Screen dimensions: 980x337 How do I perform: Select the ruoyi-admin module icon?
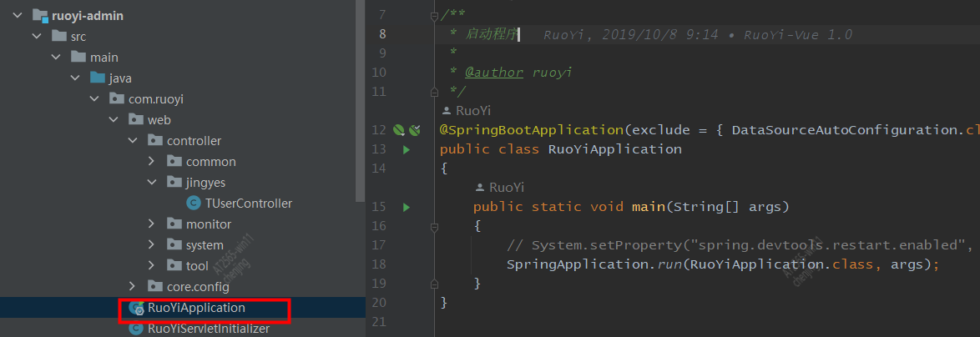[x=40, y=16]
